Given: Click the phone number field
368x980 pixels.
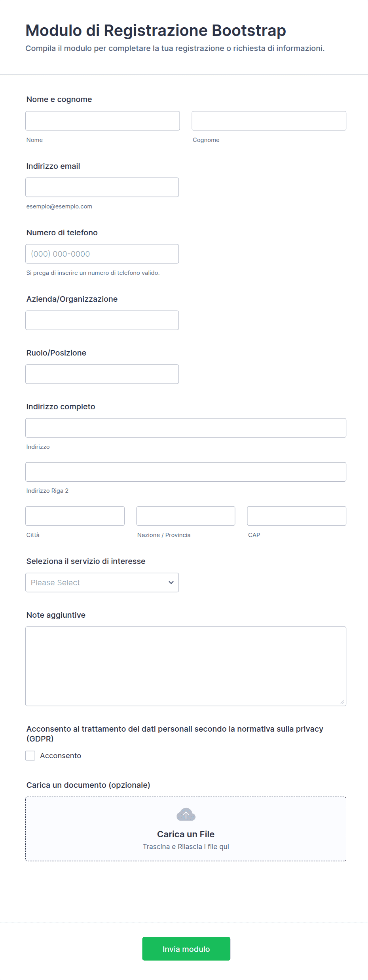Looking at the screenshot, I should pos(102,254).
